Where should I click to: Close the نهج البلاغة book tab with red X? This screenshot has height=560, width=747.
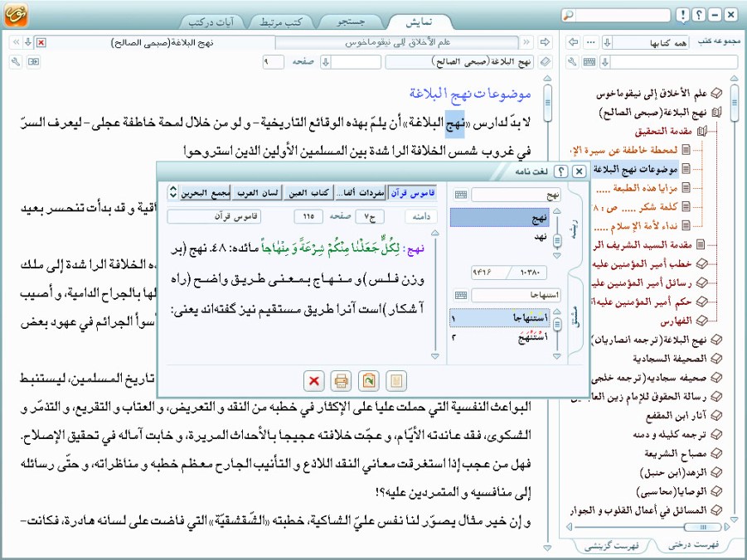(41, 43)
